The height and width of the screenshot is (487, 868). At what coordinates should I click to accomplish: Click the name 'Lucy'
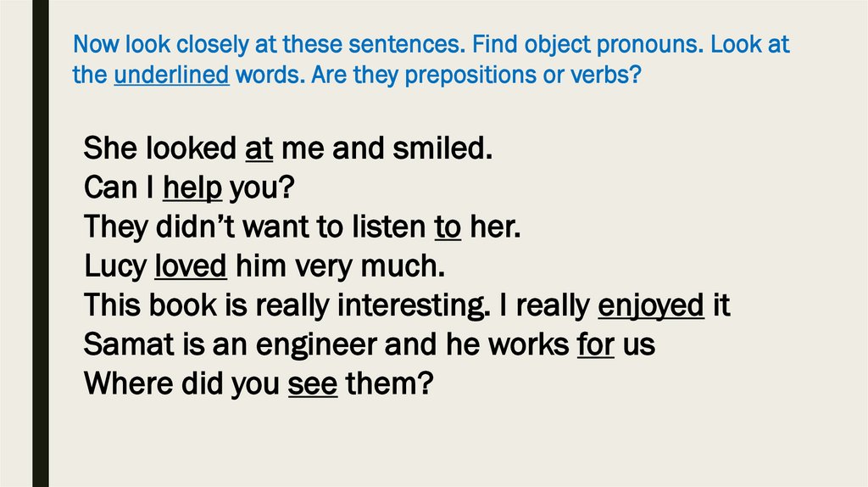115,266
